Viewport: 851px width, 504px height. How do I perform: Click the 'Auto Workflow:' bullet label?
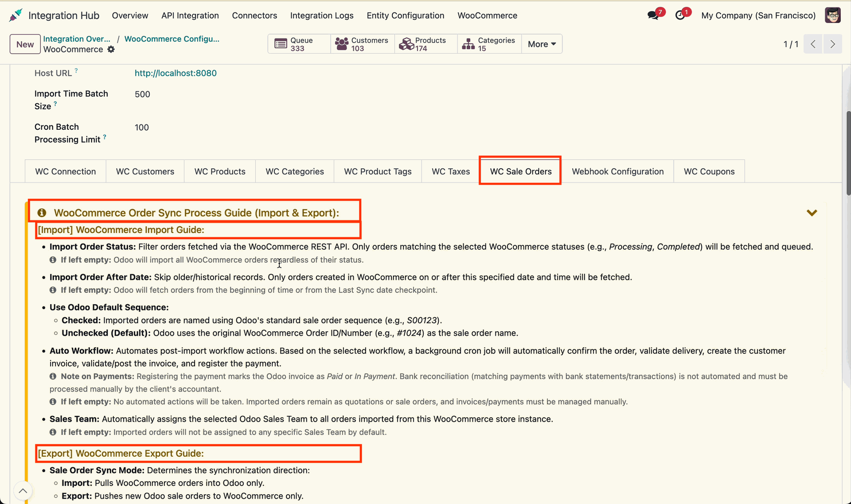[x=82, y=351]
